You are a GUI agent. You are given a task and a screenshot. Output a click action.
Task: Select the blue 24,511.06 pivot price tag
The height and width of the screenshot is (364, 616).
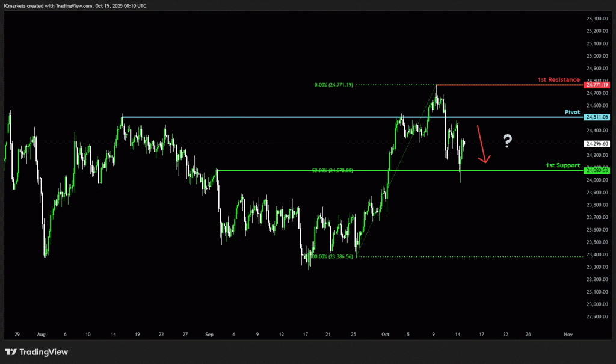pyautogui.click(x=597, y=117)
